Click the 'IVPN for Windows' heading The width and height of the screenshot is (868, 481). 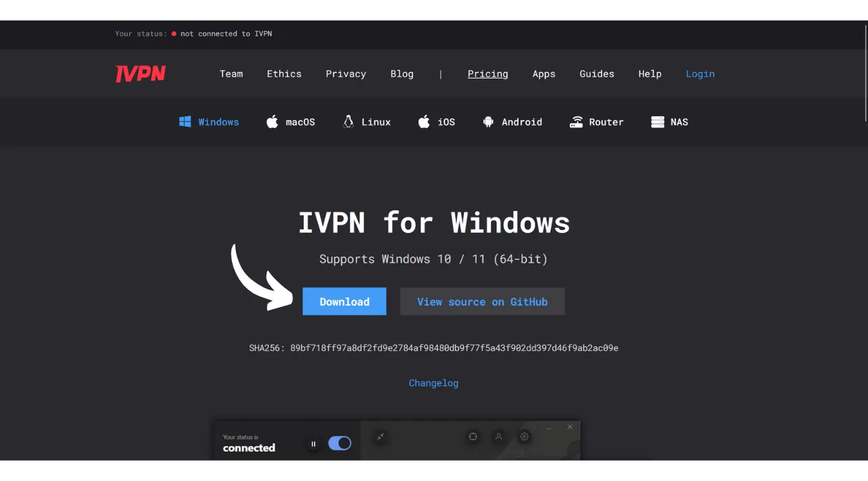pos(434,222)
